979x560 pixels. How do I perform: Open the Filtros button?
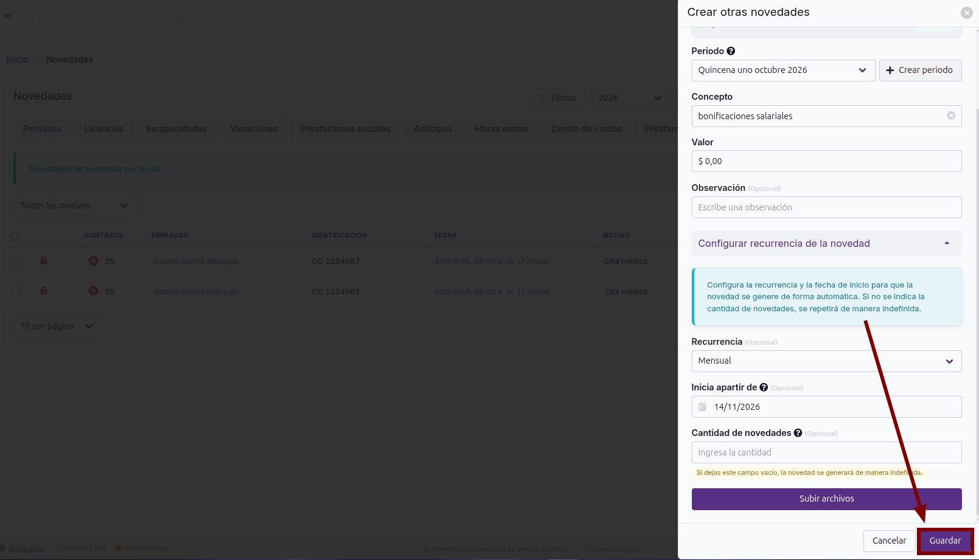[x=557, y=98]
